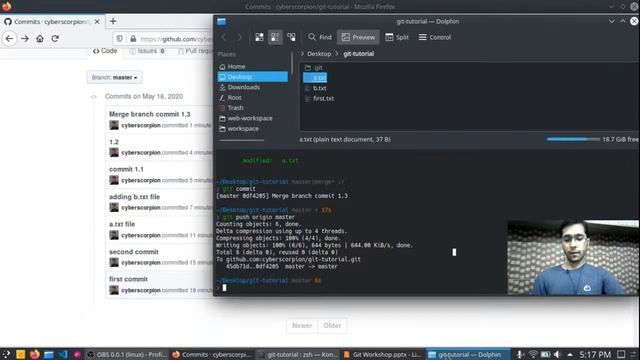Open the a.txt file commit
This screenshot has height=360, width=640.
122,224
